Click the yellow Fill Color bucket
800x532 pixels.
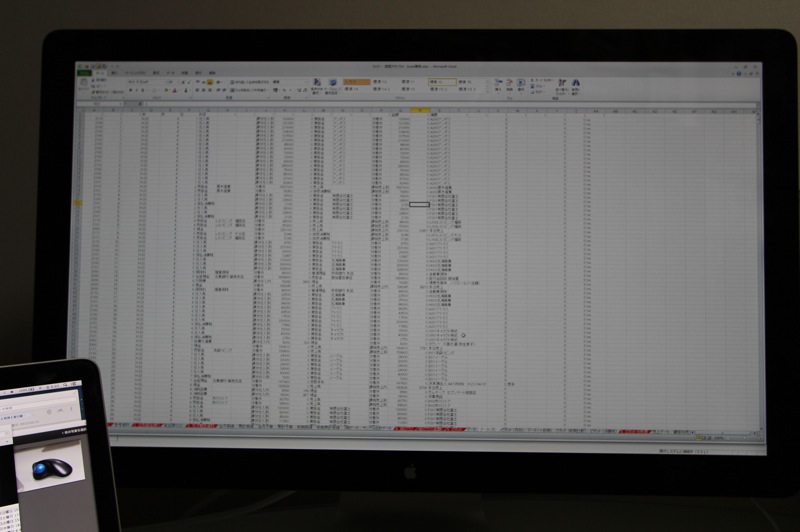[166, 90]
